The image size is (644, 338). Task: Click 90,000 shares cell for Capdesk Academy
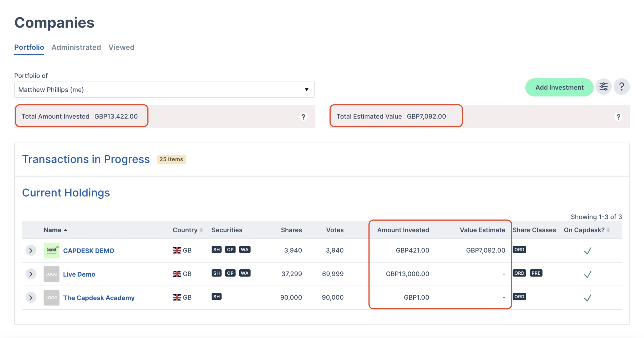point(291,297)
